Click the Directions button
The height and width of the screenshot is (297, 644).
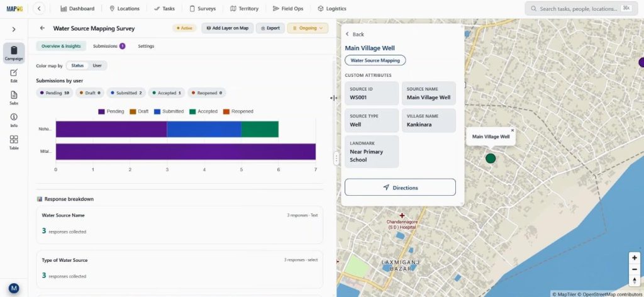tap(400, 188)
